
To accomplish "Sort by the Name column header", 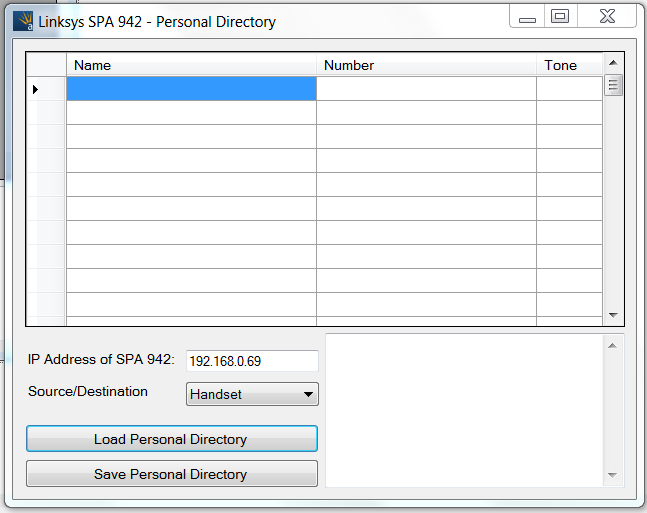I will pos(191,65).
